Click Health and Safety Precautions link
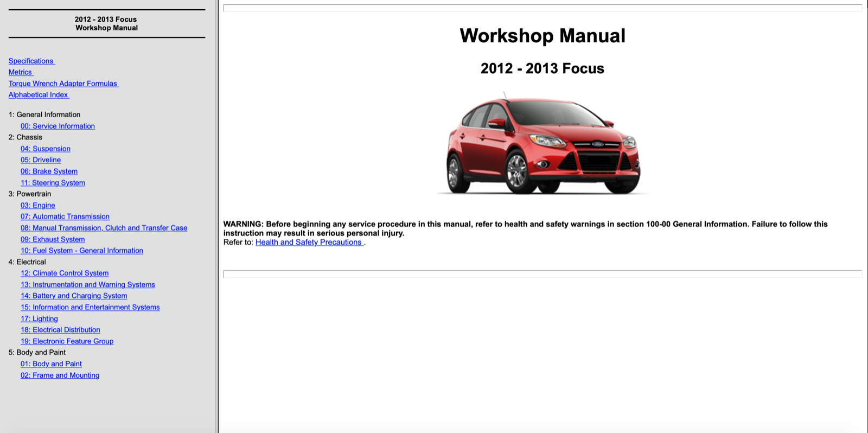 [x=309, y=242]
